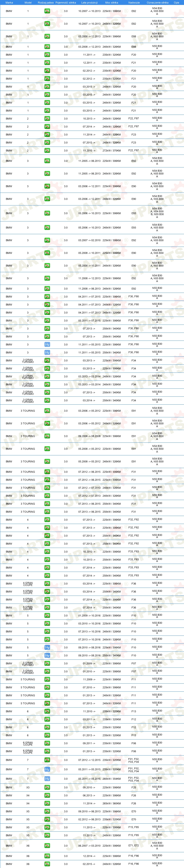Click petrol icon in series 6 11.2010 F13 row

[47, 711]
